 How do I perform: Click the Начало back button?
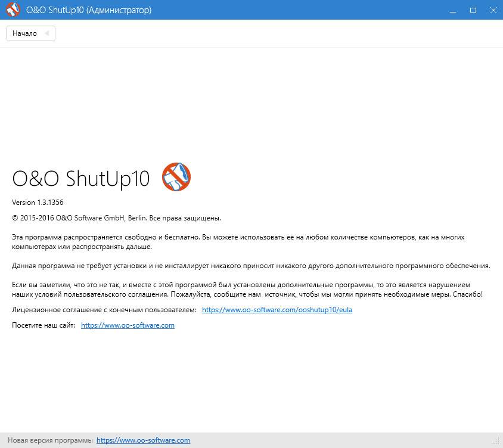coord(30,33)
